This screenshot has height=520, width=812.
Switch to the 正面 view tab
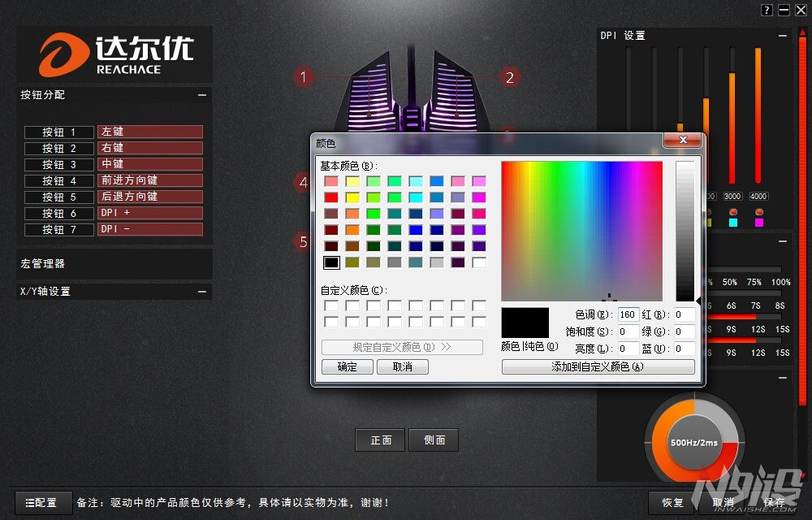(x=379, y=440)
